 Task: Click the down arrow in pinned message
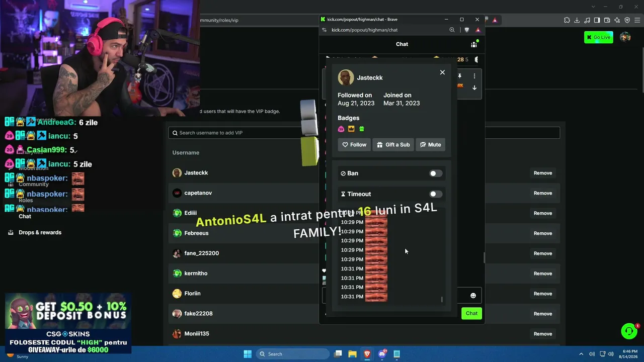[474, 87]
